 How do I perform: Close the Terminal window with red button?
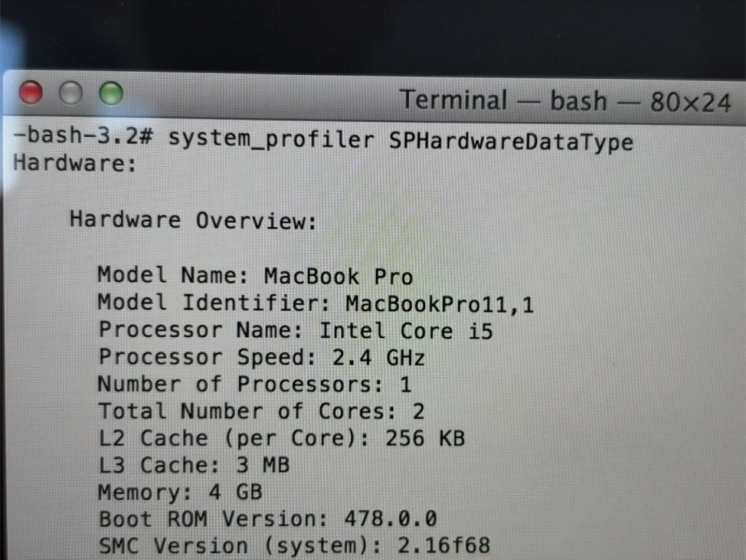[31, 93]
